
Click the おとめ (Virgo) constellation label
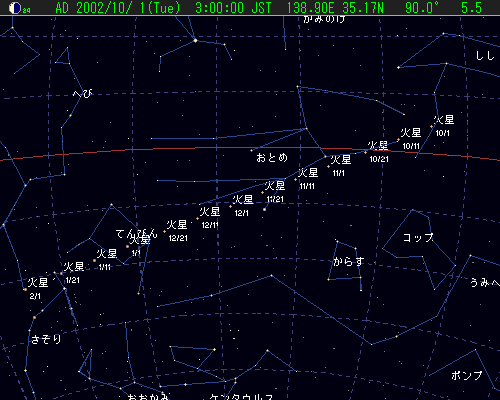(x=272, y=157)
